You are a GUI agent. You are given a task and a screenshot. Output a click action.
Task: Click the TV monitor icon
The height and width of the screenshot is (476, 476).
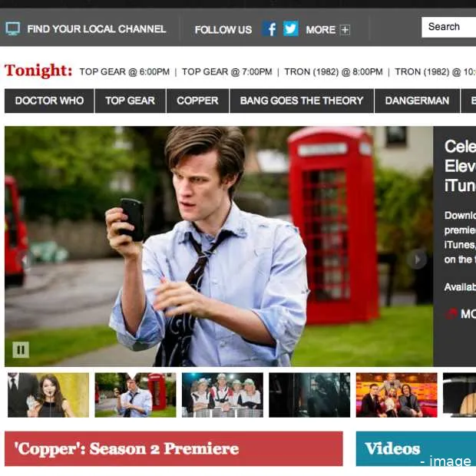point(13,29)
